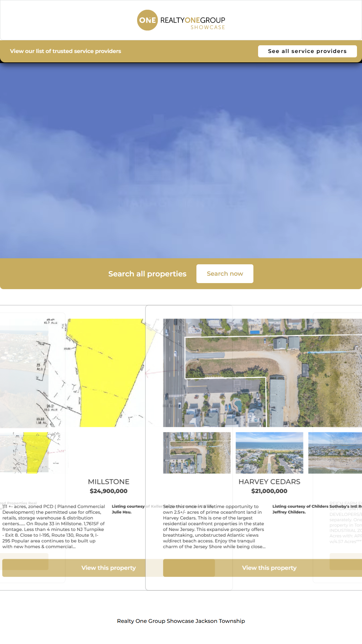Select the Harvey Cedars lot outline thumbnail
Viewport: 362px width, 644px height.
(x=197, y=453)
